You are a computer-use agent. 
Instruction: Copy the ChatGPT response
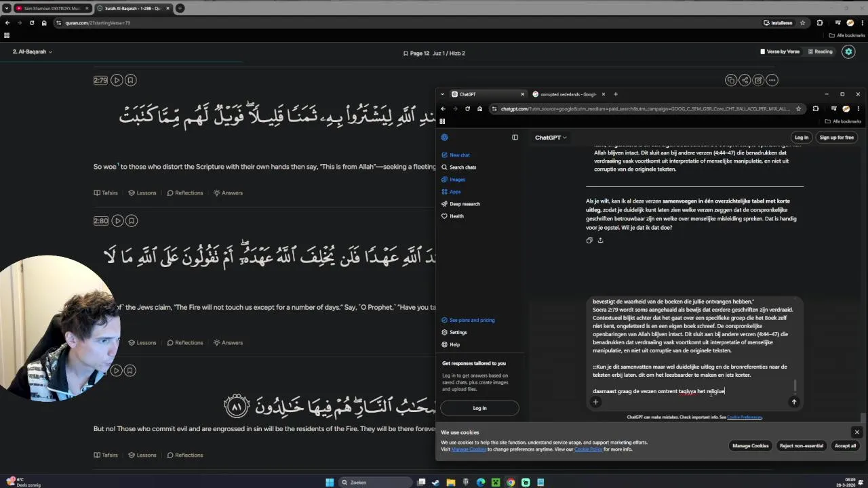pyautogui.click(x=589, y=240)
